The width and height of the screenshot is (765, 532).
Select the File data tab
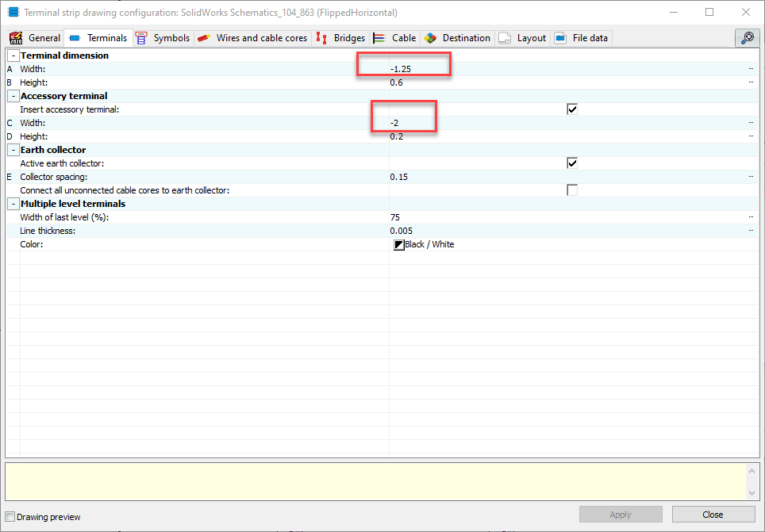(581, 38)
